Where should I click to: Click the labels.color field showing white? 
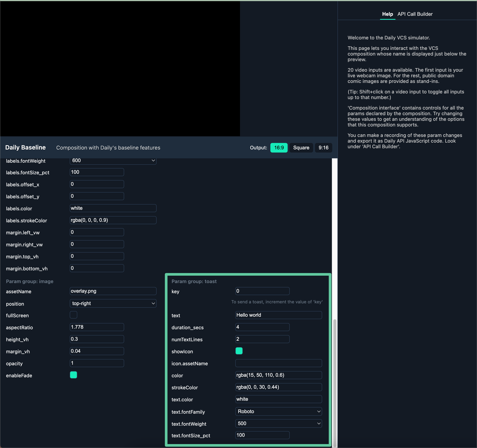tap(113, 208)
